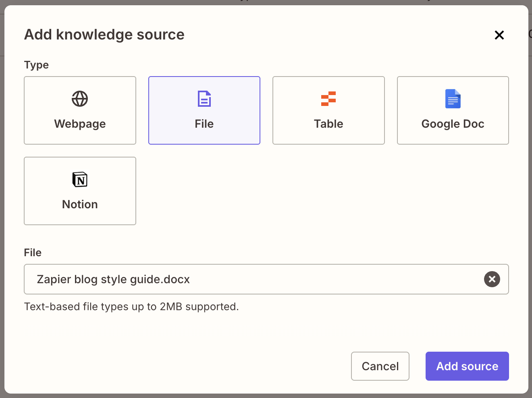Image resolution: width=532 pixels, height=398 pixels.
Task: Click the Add source button
Action: [467, 366]
